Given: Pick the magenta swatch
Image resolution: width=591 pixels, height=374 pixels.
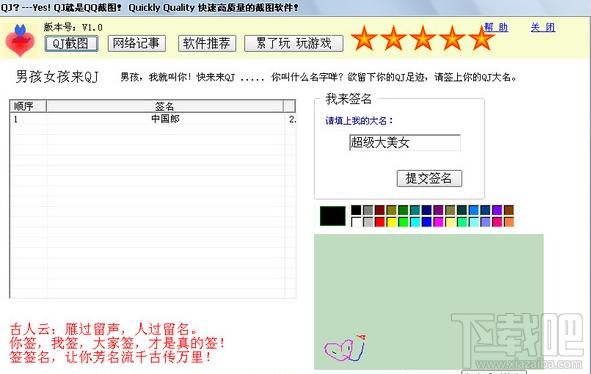Looking at the screenshot, I should [438, 222].
